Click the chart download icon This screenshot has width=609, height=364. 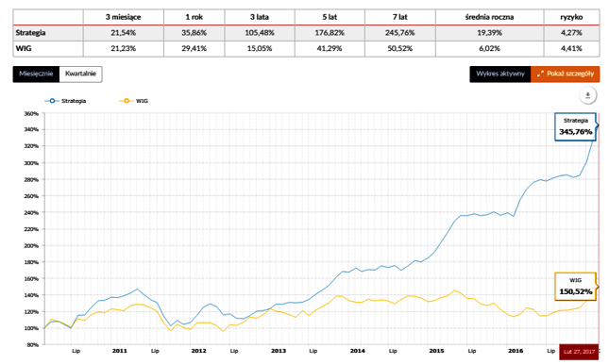[x=587, y=95]
